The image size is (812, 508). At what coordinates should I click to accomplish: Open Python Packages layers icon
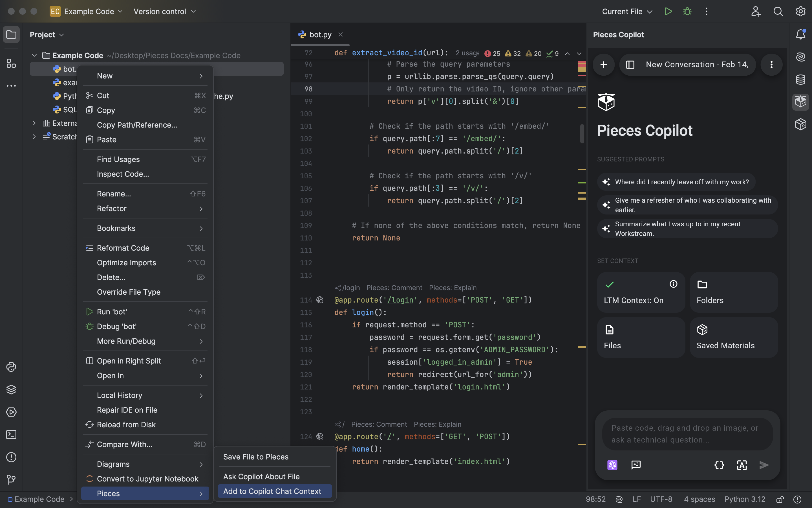coord(11,389)
